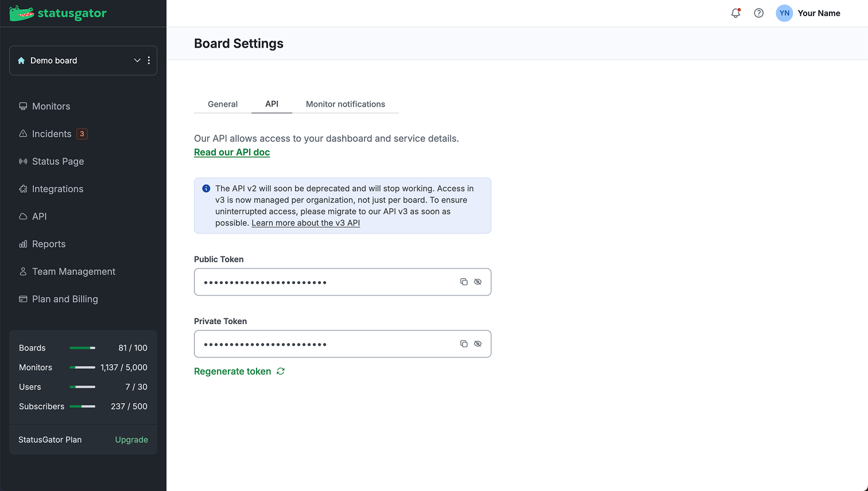
Task: Click the Upgrade plan link
Action: coord(131,439)
